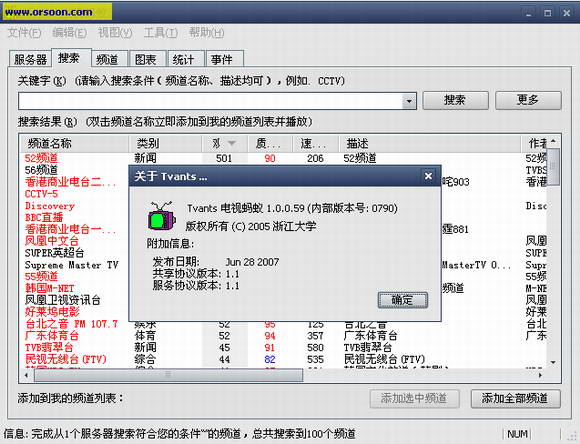
Task: Show the 事件 tab
Action: click(224, 59)
